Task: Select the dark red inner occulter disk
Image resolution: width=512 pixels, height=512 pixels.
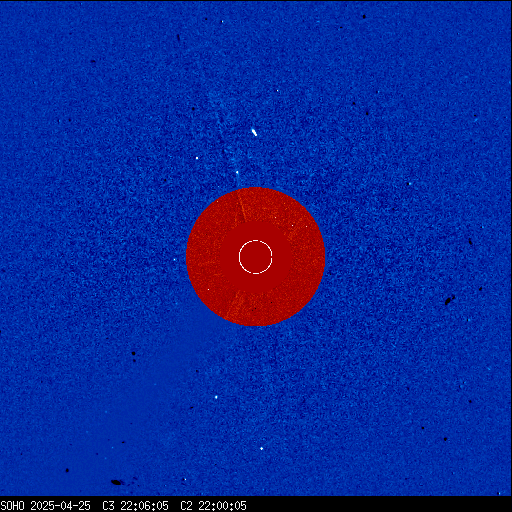Action: point(256,257)
